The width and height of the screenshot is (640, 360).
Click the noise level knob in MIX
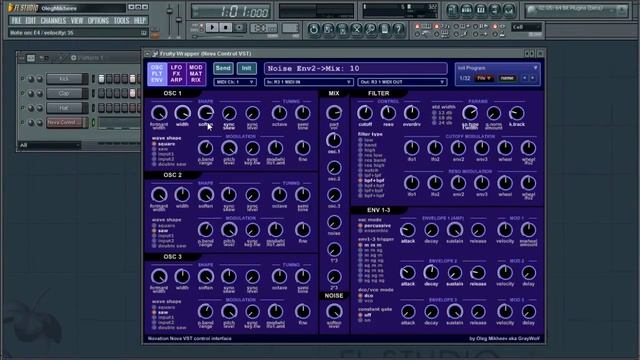[x=334, y=222]
